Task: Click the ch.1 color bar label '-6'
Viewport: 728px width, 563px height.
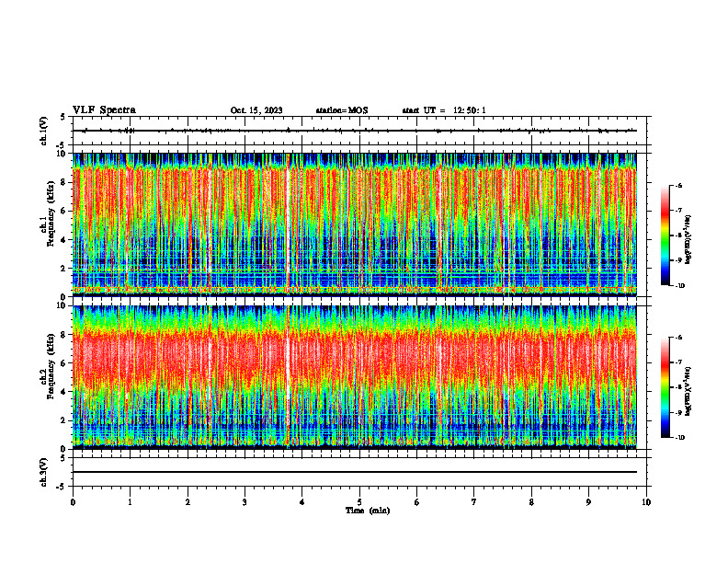Action: coord(678,185)
